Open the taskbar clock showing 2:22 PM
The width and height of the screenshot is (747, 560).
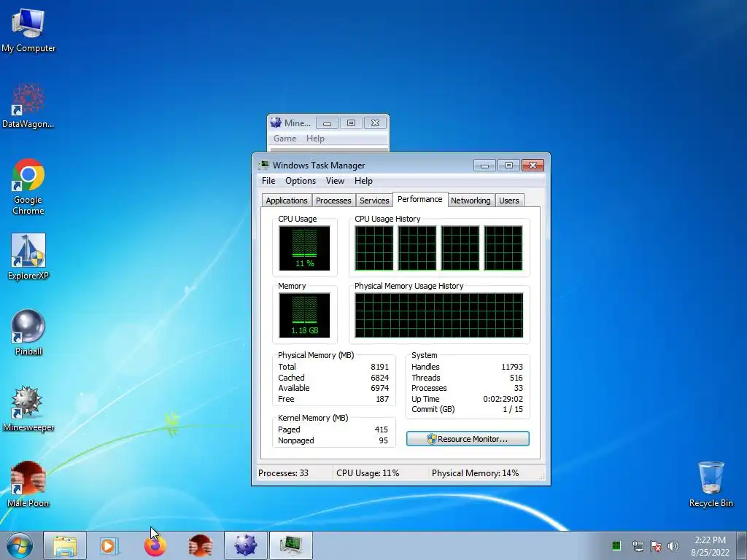click(711, 545)
